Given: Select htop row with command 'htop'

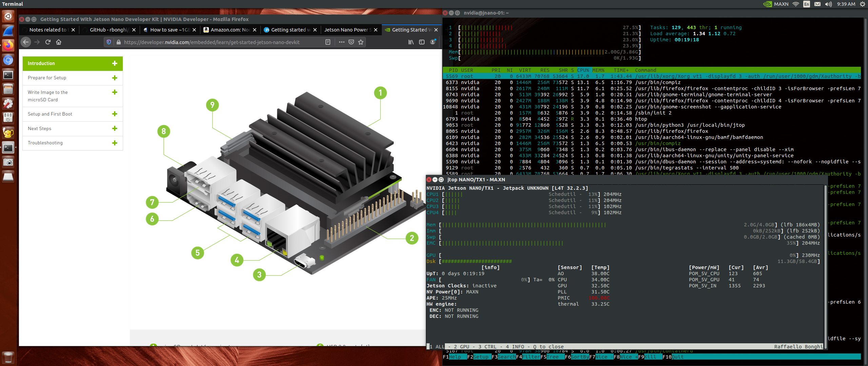Looking at the screenshot, I should click(651, 119).
